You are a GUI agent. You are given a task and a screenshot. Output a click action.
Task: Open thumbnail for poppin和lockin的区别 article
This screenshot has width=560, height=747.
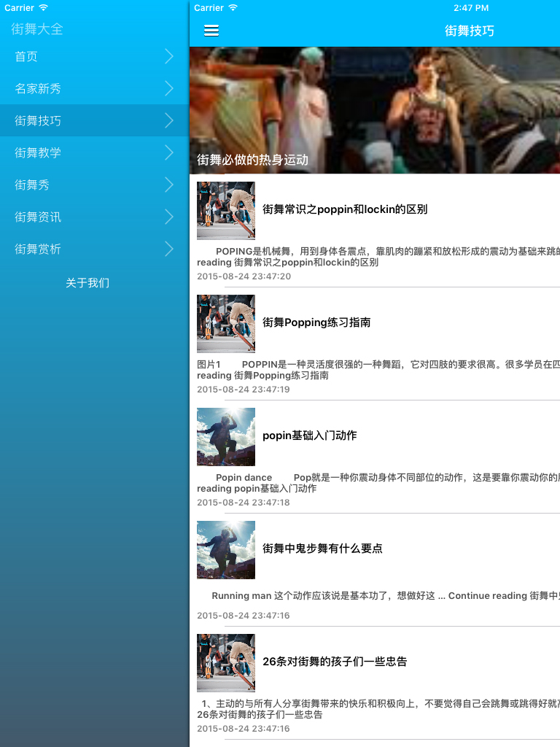[226, 211]
